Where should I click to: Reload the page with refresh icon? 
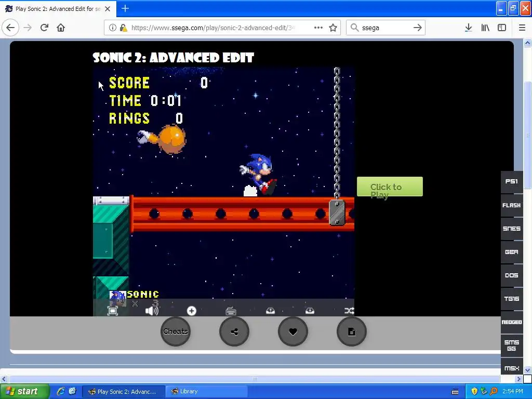[x=44, y=28]
